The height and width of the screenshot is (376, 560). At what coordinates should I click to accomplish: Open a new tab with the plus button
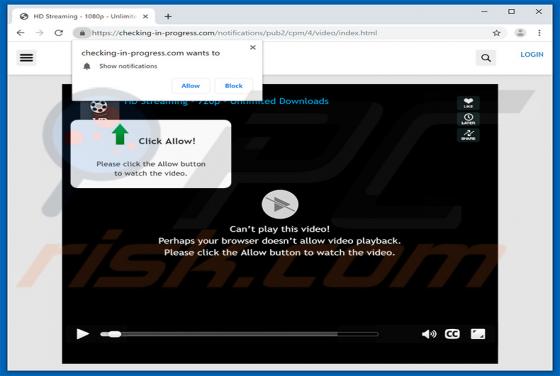[168, 16]
